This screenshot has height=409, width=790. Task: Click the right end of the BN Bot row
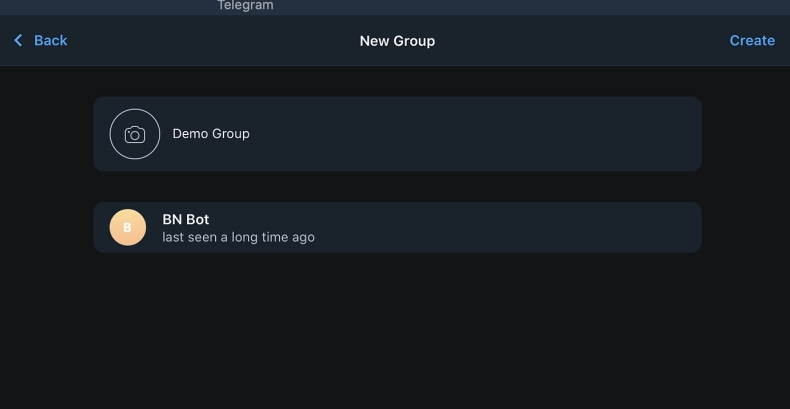670,228
